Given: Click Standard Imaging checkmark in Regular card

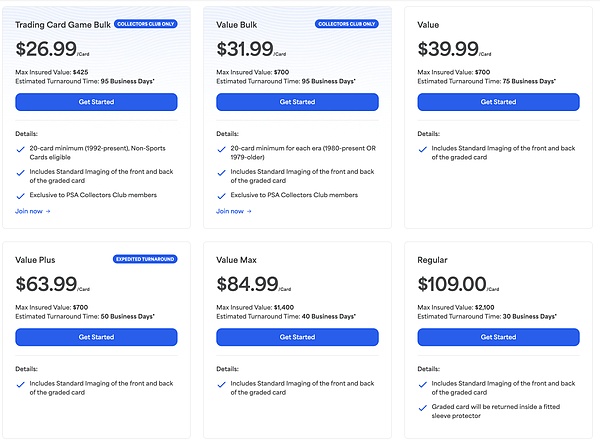Looking at the screenshot, I should [x=423, y=383].
